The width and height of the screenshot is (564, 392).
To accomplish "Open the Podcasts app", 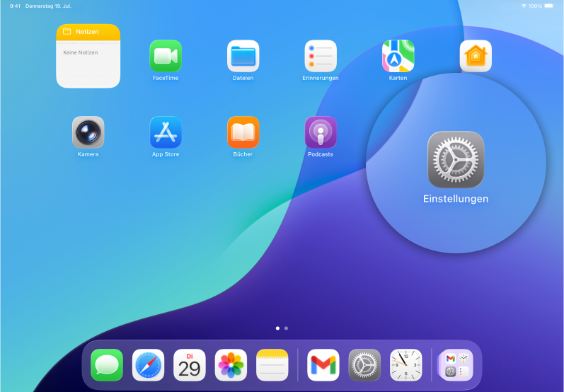I will point(321,132).
